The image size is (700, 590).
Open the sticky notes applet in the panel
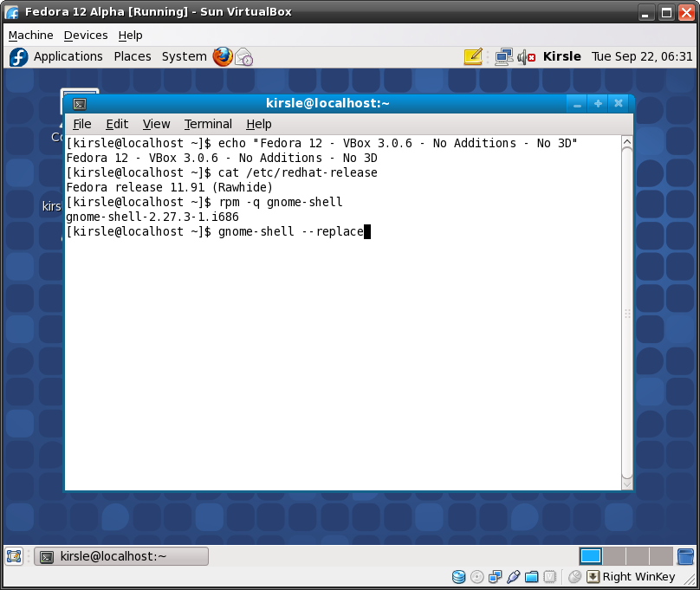point(473,56)
